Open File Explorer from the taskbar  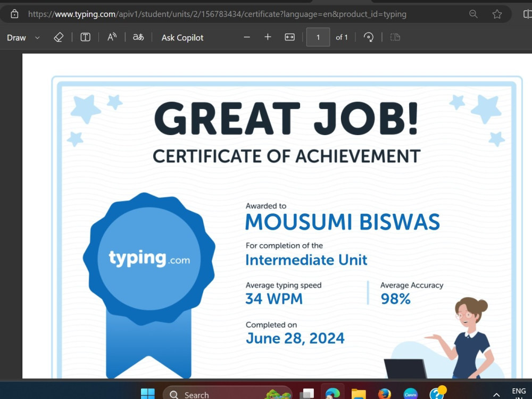(359, 394)
